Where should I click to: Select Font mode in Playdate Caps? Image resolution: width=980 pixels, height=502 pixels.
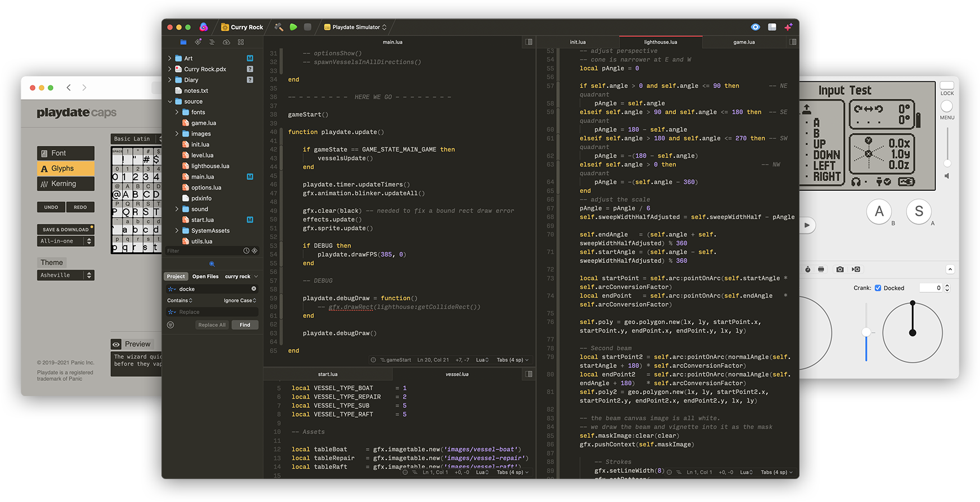coord(66,153)
